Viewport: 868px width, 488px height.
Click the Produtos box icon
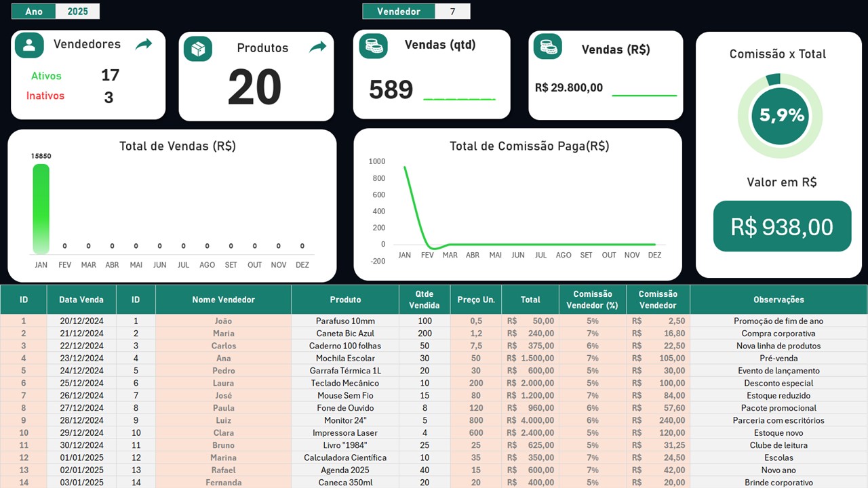[198, 49]
